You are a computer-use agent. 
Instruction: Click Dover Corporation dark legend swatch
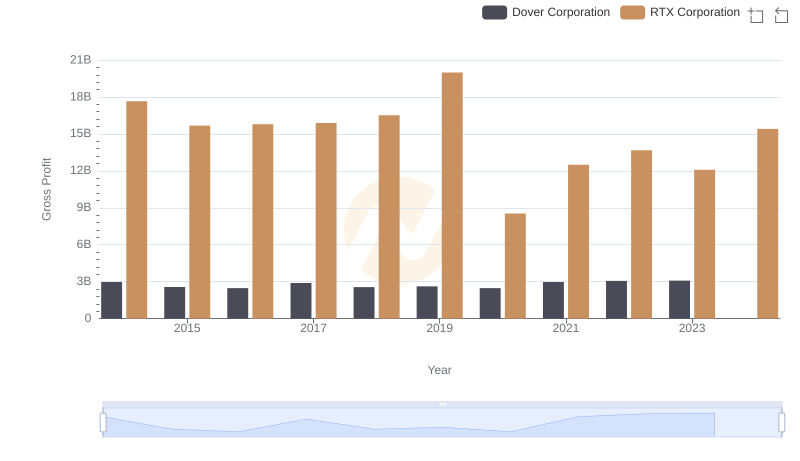click(494, 12)
